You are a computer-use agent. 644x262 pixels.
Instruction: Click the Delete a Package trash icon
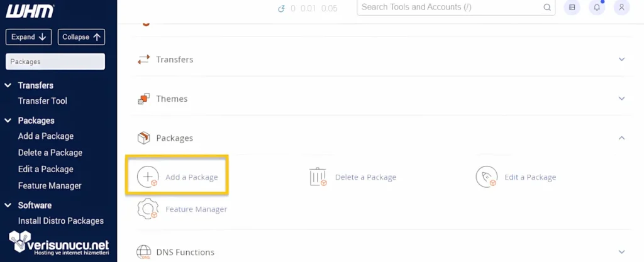click(x=318, y=177)
